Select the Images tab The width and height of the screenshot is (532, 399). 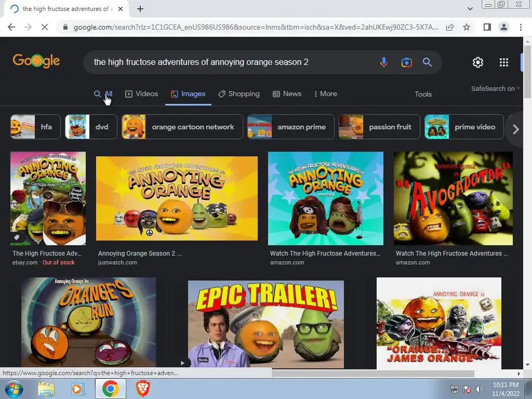(x=188, y=94)
